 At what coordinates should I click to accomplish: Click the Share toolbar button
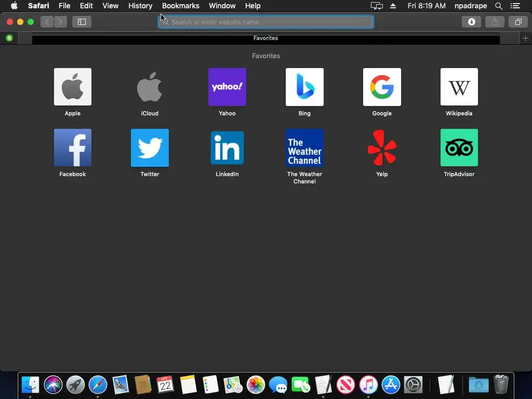click(495, 22)
